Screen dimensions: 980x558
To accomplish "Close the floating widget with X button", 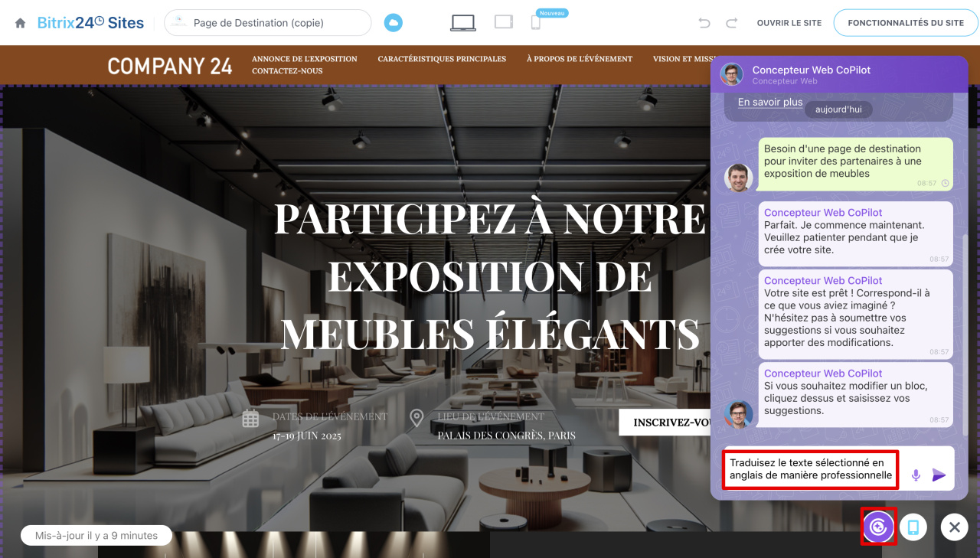I will (954, 527).
